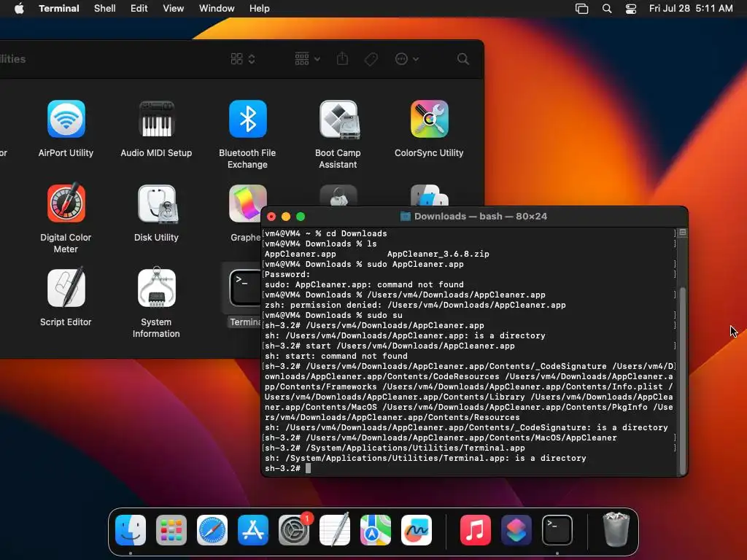Click the Terminal split pane button

pyautogui.click(x=683, y=233)
